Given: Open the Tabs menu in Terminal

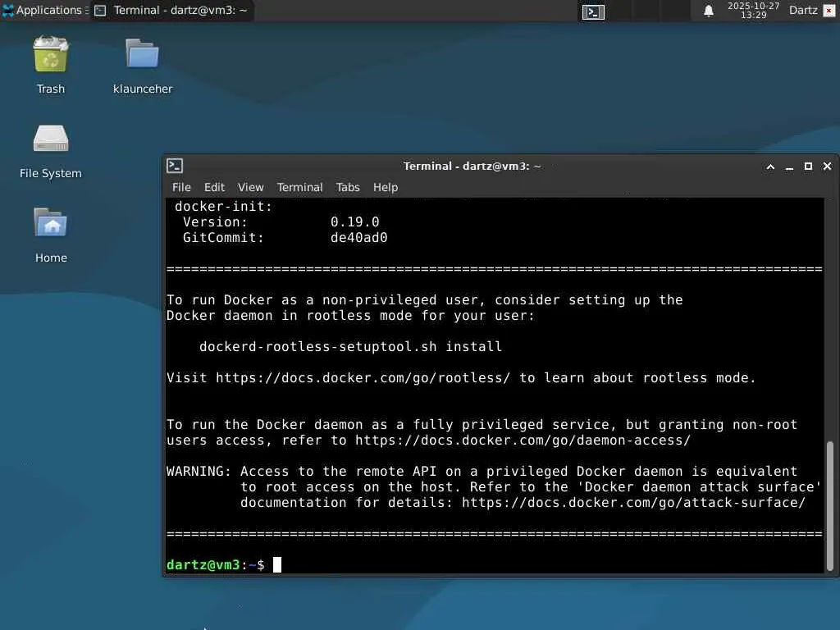Looking at the screenshot, I should pyautogui.click(x=348, y=187).
